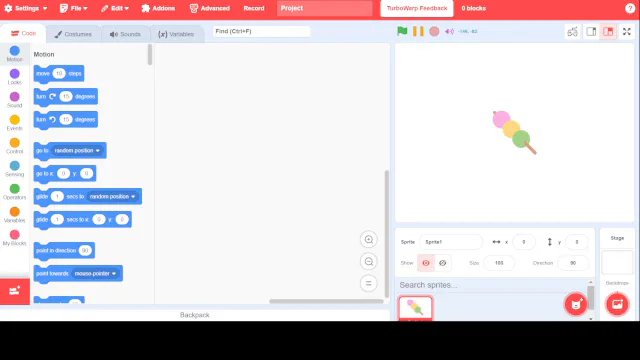Stop the project with the red stop icon

pos(434,31)
